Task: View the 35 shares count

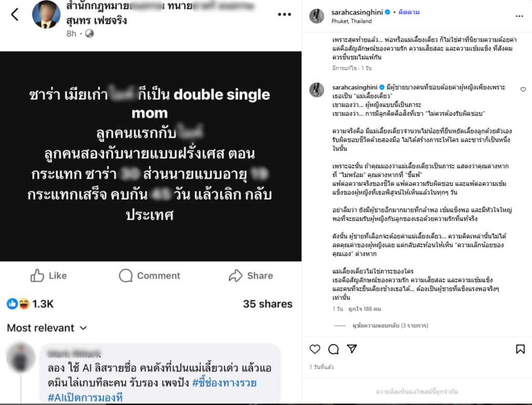Action: click(x=268, y=304)
